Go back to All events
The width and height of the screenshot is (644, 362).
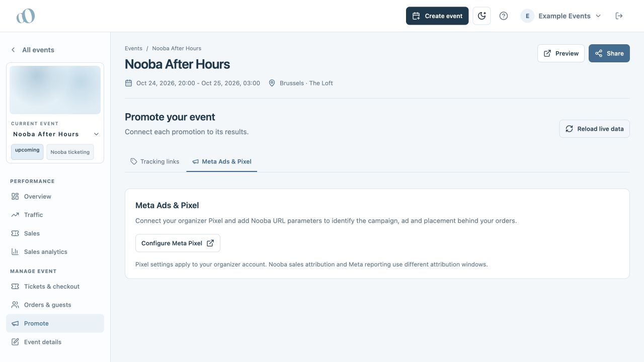tap(33, 50)
